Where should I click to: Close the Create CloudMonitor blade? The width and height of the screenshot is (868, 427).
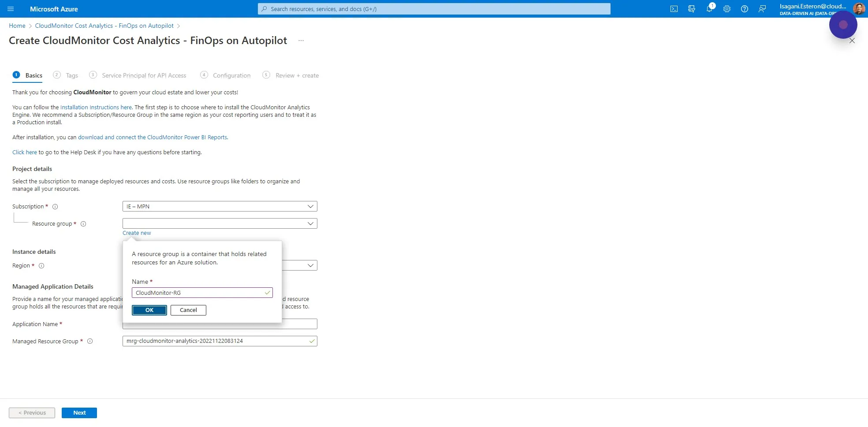tap(852, 41)
